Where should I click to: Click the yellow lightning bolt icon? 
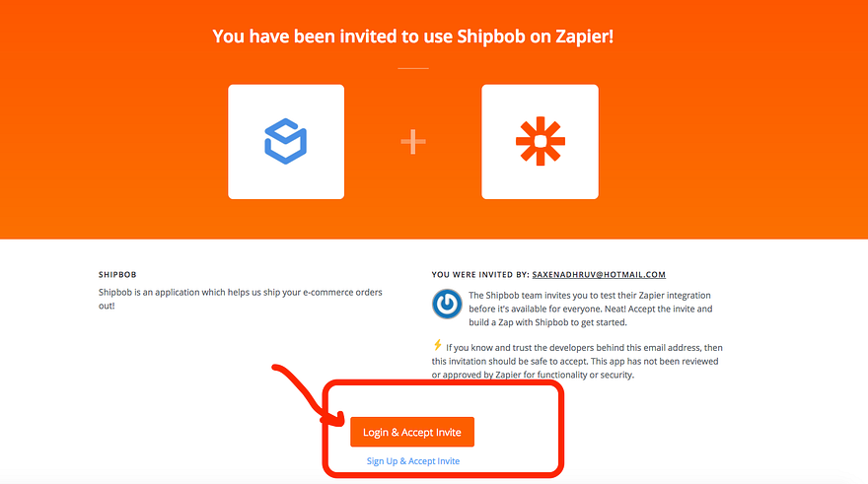click(438, 345)
